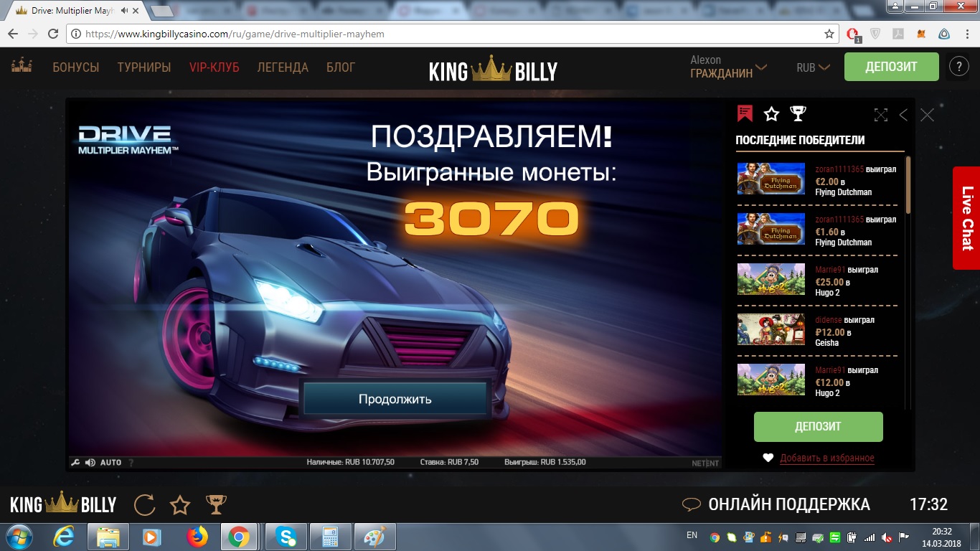Reload the page in Chrome

point(52,34)
